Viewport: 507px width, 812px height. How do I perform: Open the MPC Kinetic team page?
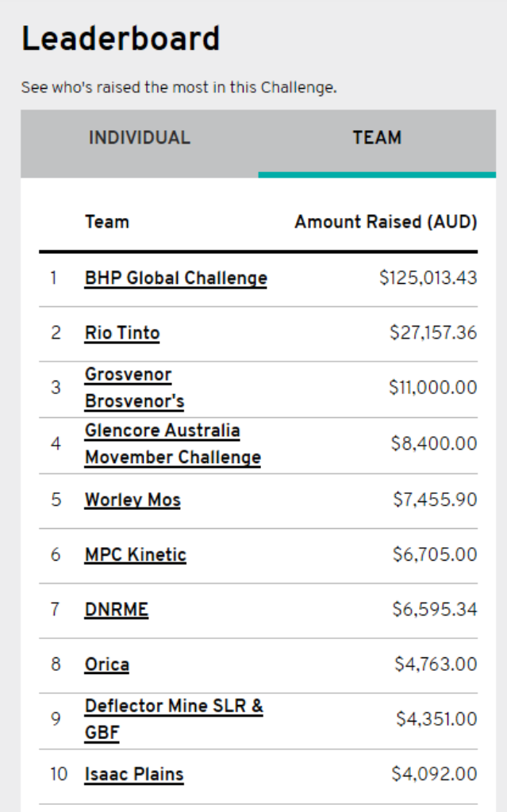(136, 554)
